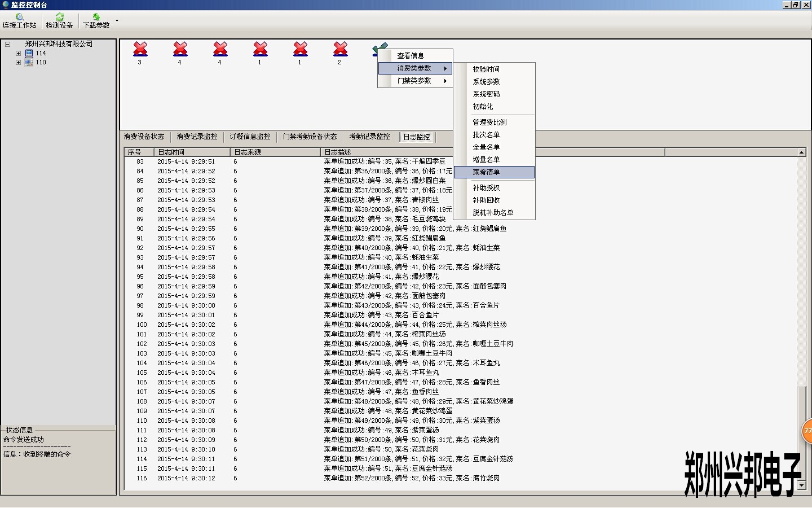Screen dimensions: 812x508
Task: Select the offline device icon labeled 3
Action: (140, 49)
